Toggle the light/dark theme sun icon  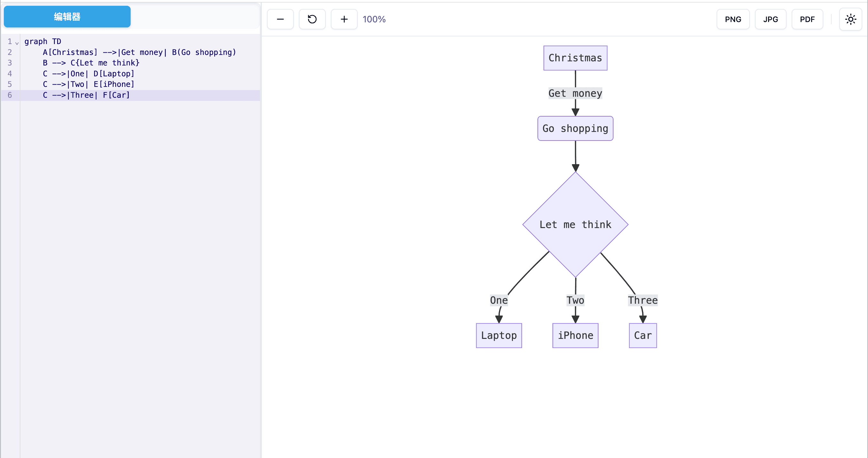click(850, 19)
